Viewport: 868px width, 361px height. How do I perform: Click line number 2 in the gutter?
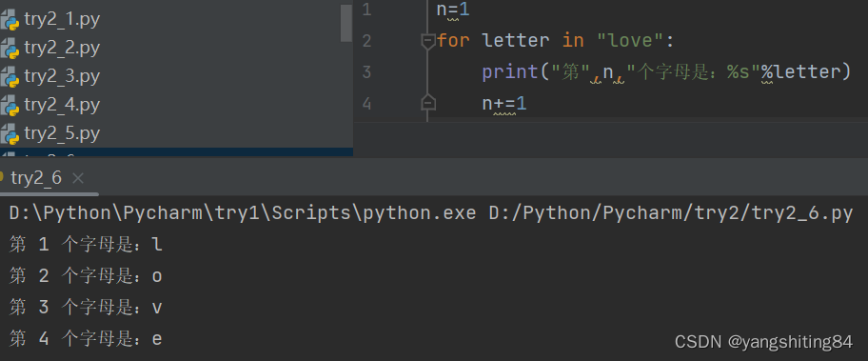coord(367,41)
